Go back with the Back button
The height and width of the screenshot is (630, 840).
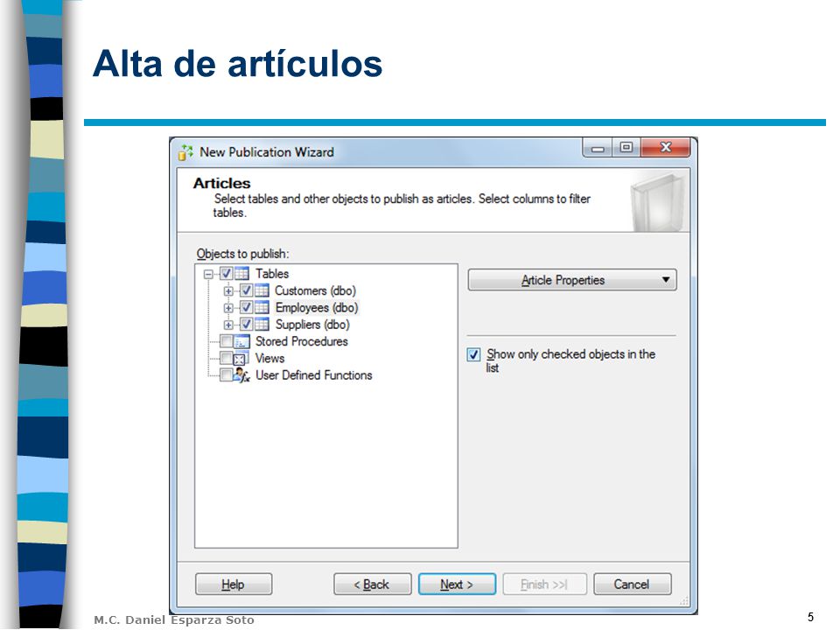373,584
